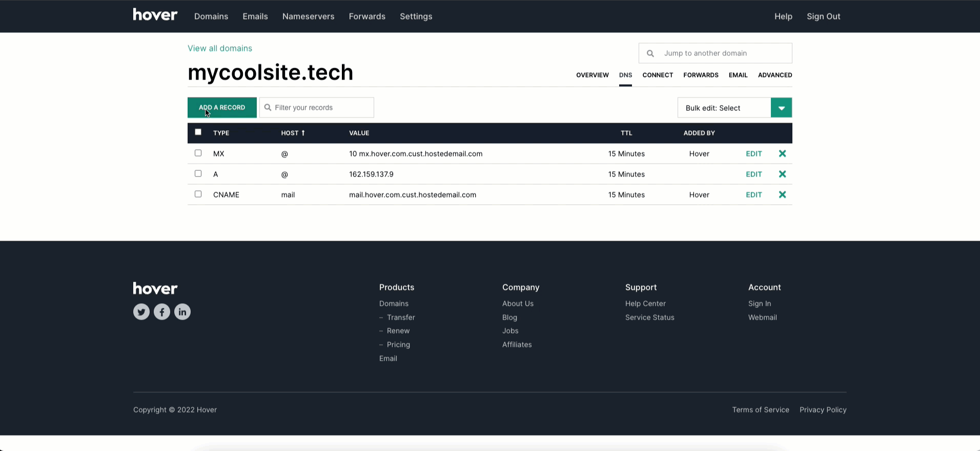The width and height of the screenshot is (980, 451).
Task: Click the Hover logo in top navigation
Action: coord(155,15)
